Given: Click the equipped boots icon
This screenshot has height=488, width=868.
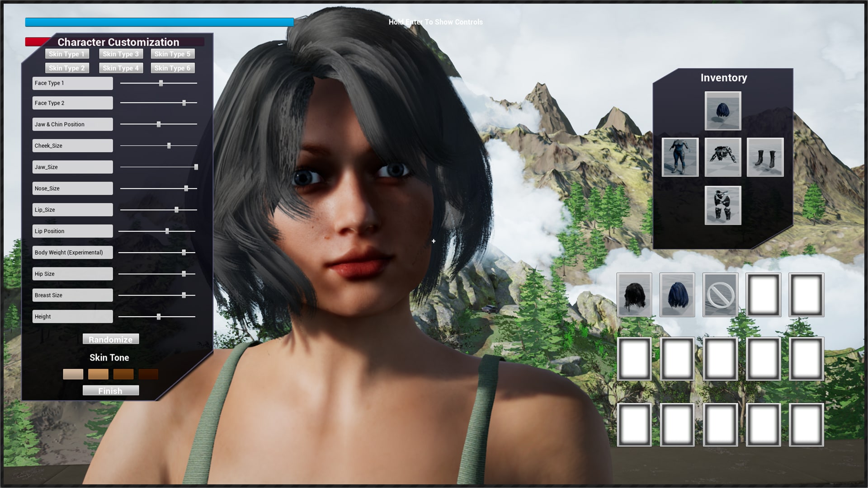Looking at the screenshot, I should (765, 157).
